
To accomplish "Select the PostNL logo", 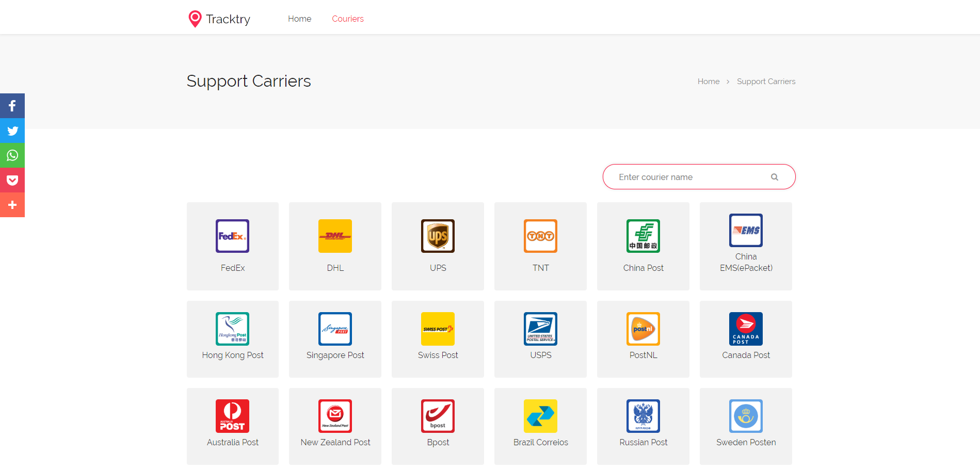I will pos(643,329).
